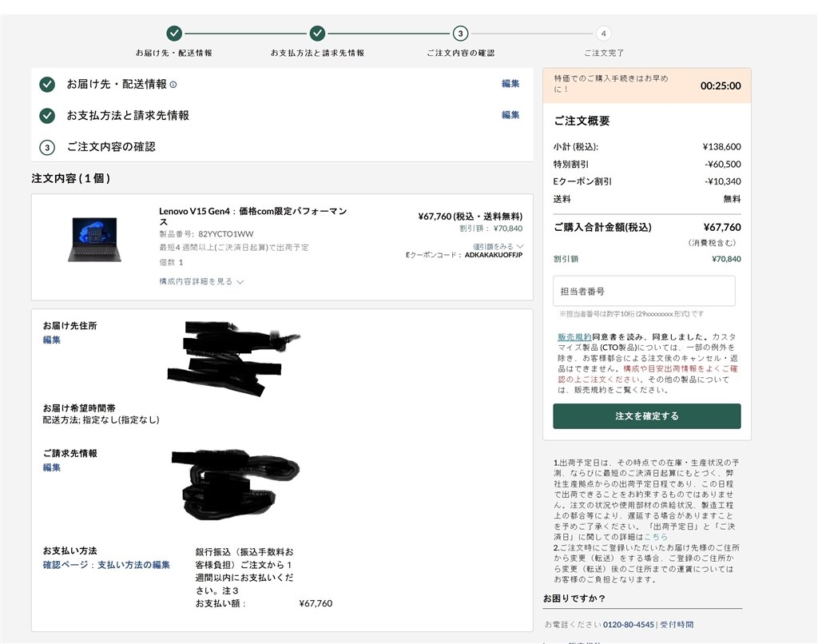The height and width of the screenshot is (644, 818).
Task: Click 割引額 ¥70,840 in order summary
Action: (726, 259)
